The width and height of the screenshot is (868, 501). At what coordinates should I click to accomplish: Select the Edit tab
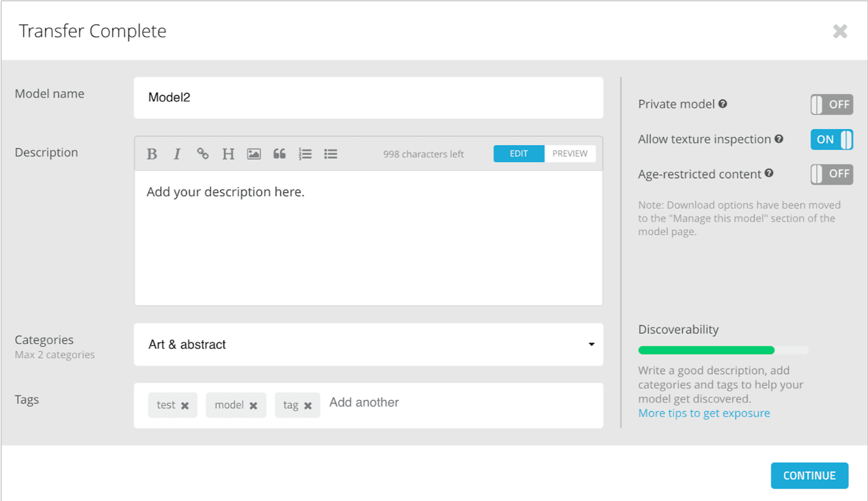[x=518, y=154]
